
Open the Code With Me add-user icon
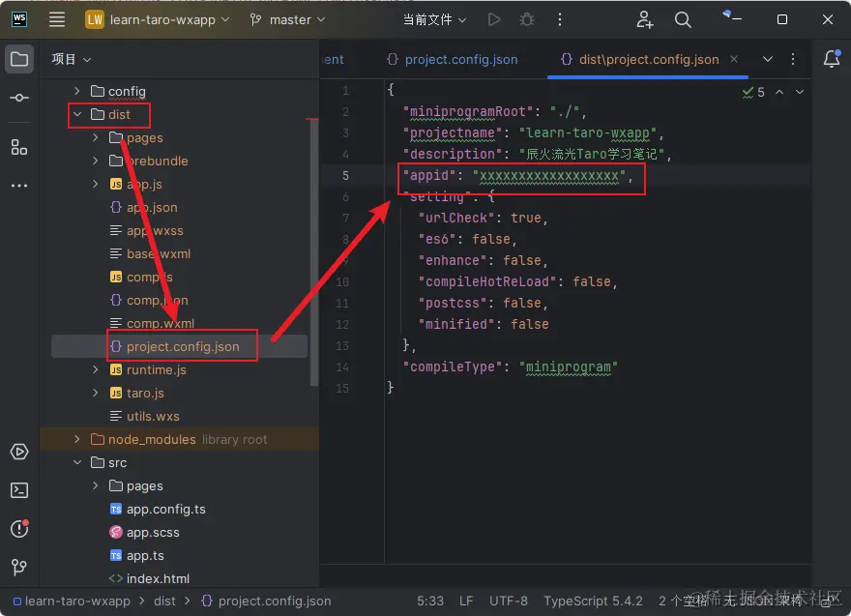coord(644,20)
